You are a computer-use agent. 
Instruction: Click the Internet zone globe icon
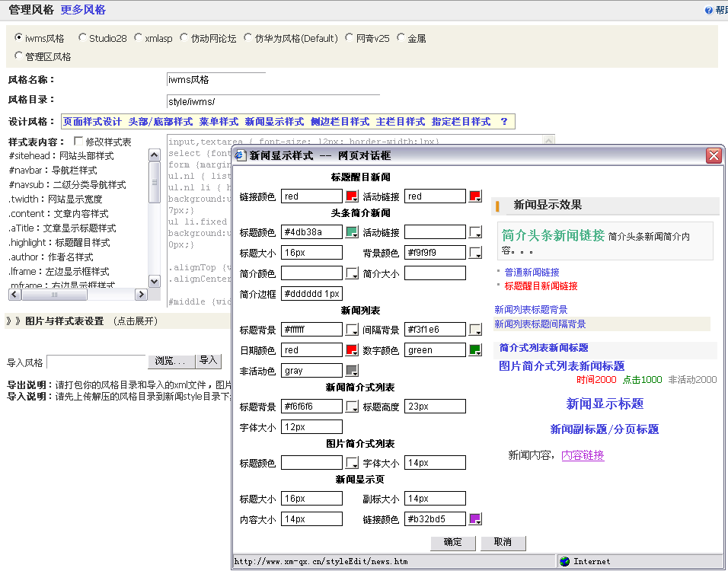[x=564, y=561]
